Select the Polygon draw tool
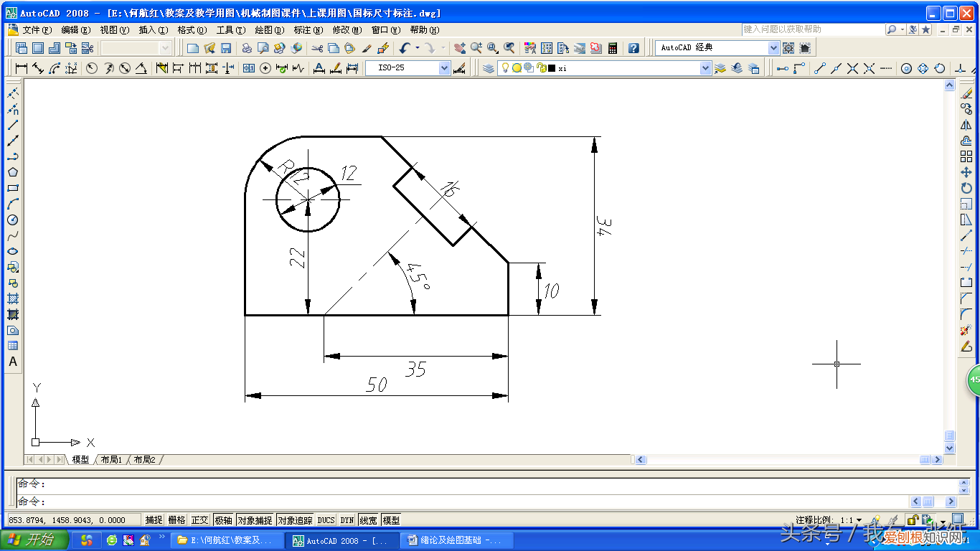This screenshot has height=551, width=980. point(12,172)
